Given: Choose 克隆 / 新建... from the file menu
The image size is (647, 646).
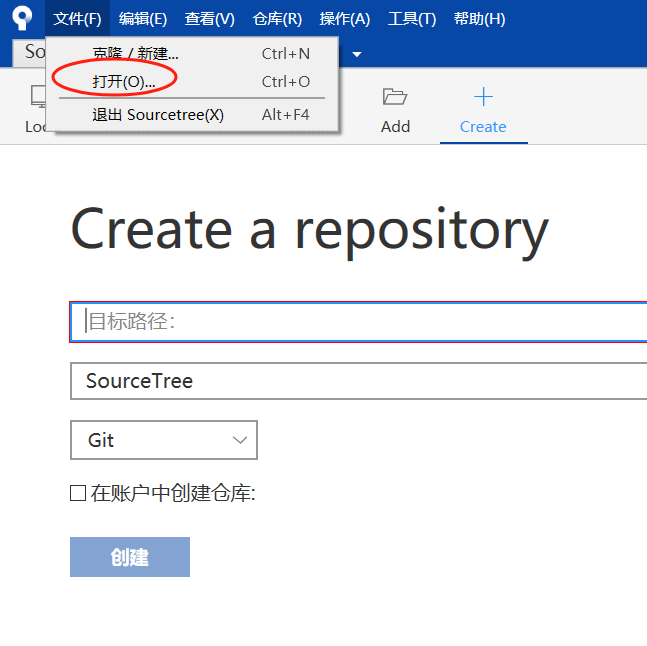Looking at the screenshot, I should (192, 53).
